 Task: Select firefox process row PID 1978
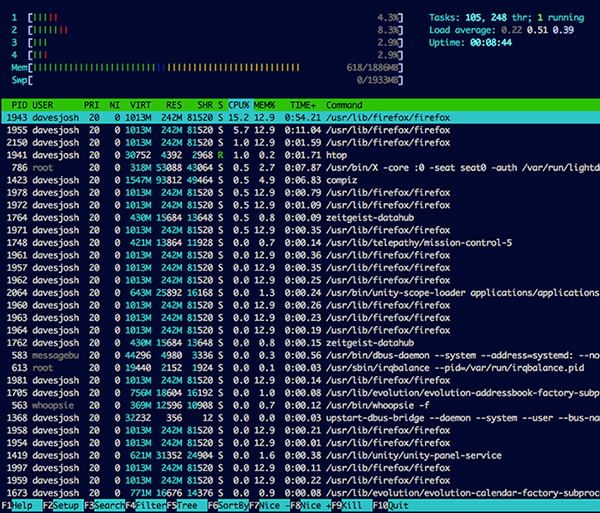tap(301, 192)
